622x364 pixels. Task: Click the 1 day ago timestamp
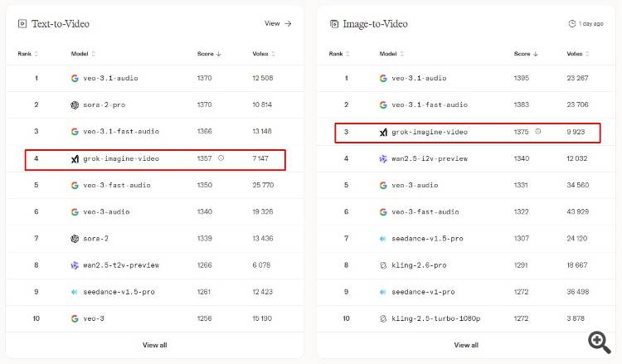pyautogui.click(x=591, y=24)
